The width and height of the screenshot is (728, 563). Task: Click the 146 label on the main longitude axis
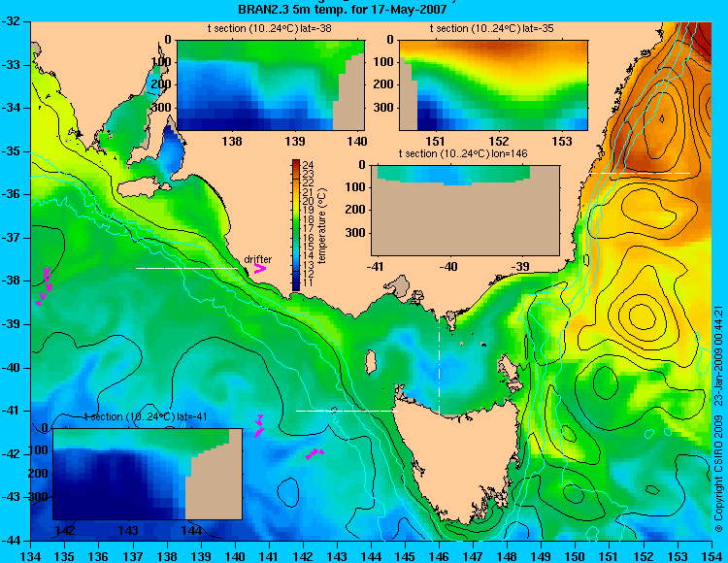pyautogui.click(x=439, y=556)
